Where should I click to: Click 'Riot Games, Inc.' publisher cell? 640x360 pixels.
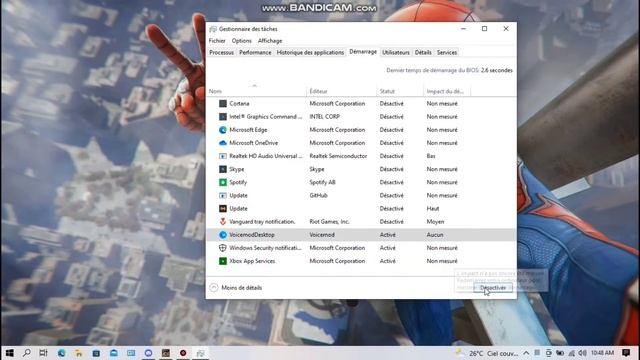329,222
